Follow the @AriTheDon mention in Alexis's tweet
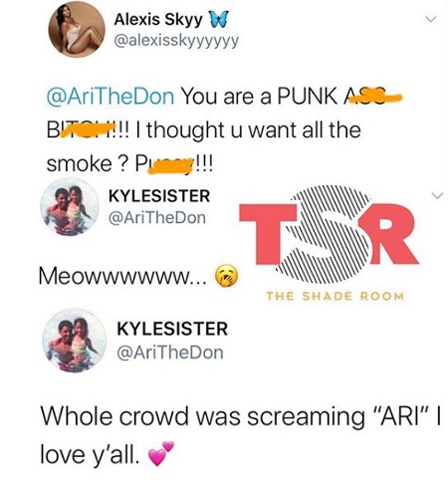 (111, 97)
